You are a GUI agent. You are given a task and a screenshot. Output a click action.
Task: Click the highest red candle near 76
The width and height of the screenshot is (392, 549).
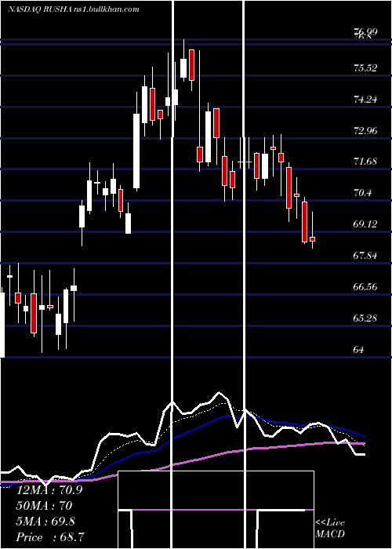coord(191,65)
